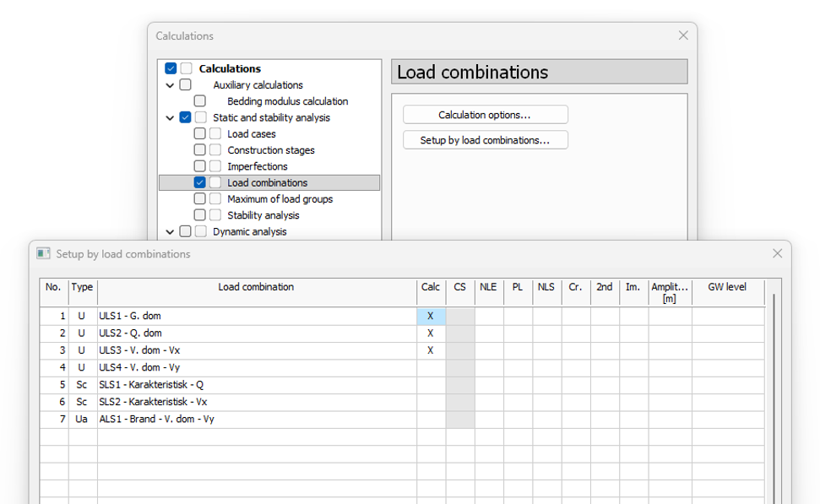Uncheck Static and stability analysis checkbox
Image resolution: width=820 pixels, height=504 pixels.
click(185, 117)
